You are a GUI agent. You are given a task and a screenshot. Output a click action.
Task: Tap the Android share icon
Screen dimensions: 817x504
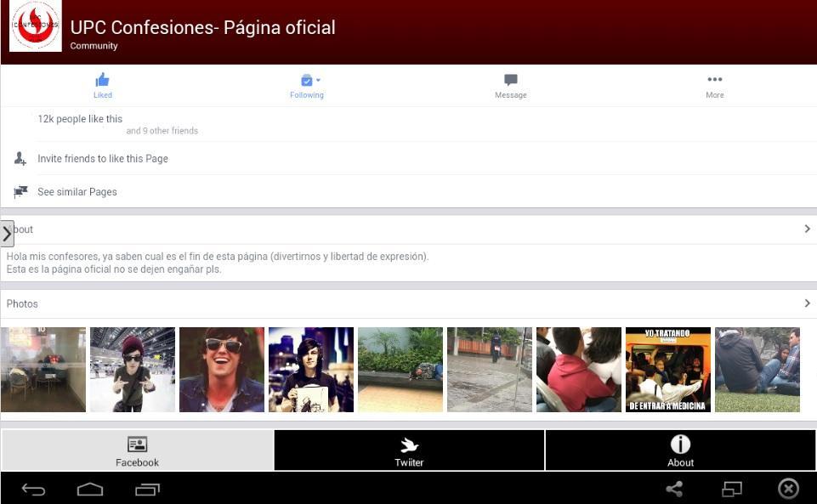673,489
